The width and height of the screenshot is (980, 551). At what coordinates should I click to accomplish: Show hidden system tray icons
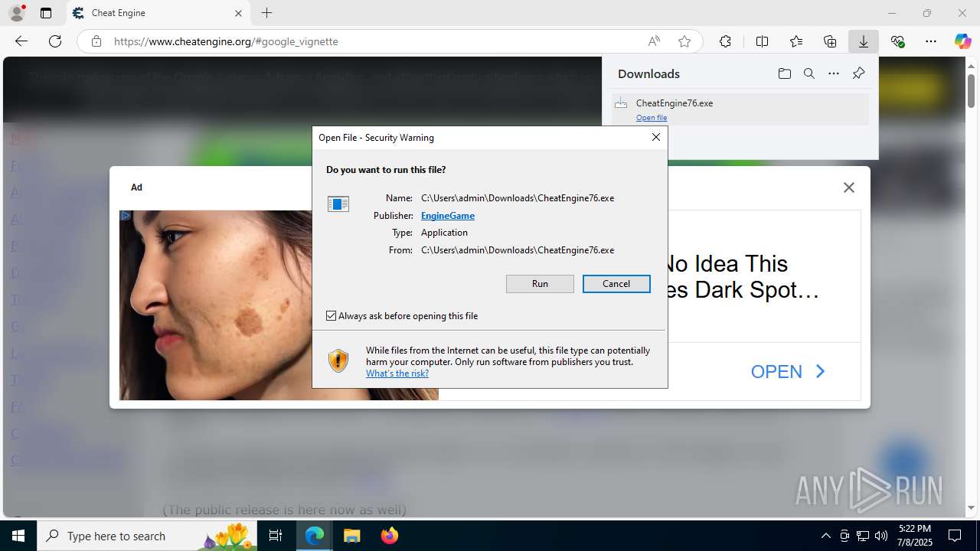coord(825,536)
